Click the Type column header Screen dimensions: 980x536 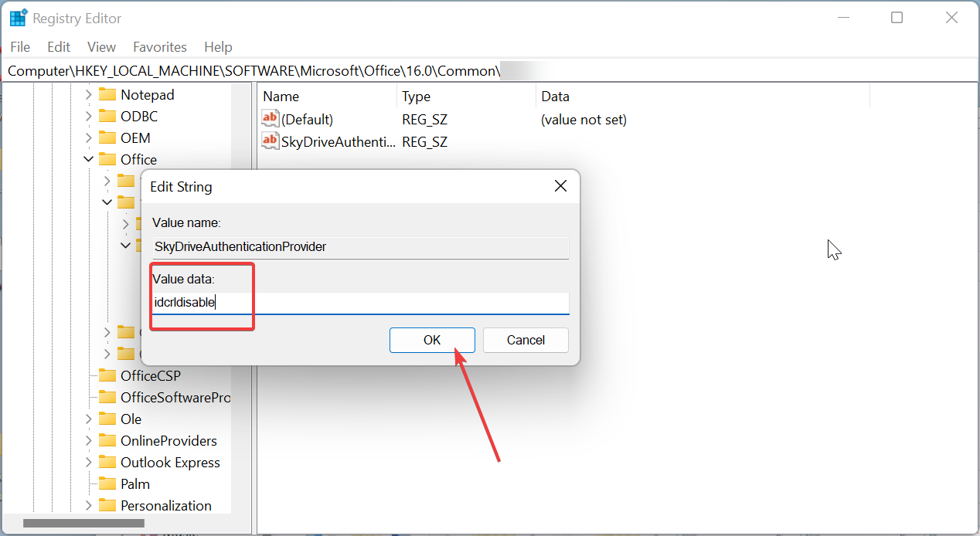point(466,97)
